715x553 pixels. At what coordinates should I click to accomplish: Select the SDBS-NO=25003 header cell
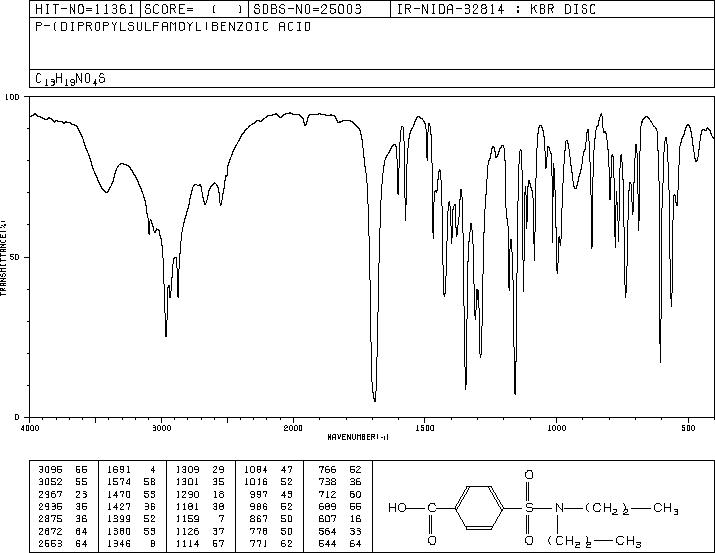[319, 9]
